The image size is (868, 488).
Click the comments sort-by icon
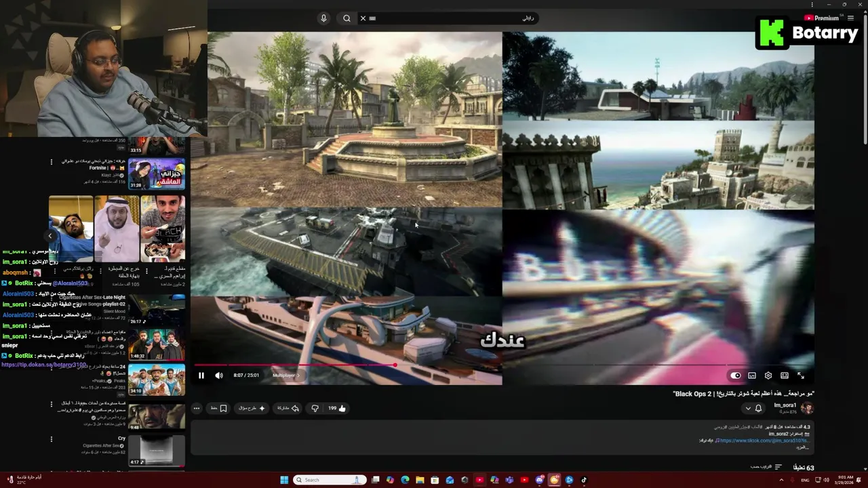778,467
